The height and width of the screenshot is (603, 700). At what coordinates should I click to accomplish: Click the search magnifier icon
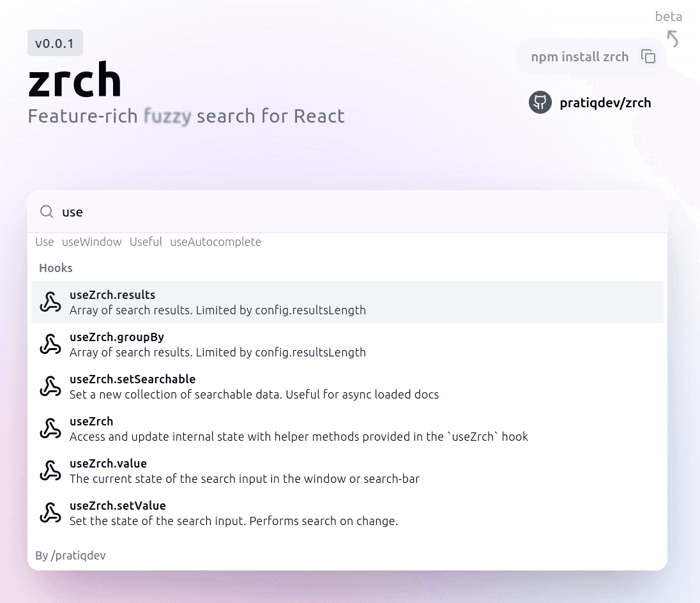click(47, 212)
